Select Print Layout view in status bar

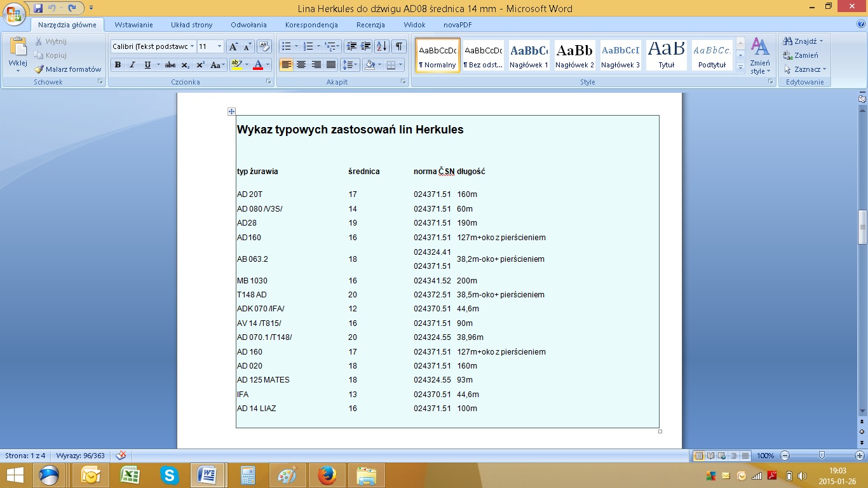[699, 456]
